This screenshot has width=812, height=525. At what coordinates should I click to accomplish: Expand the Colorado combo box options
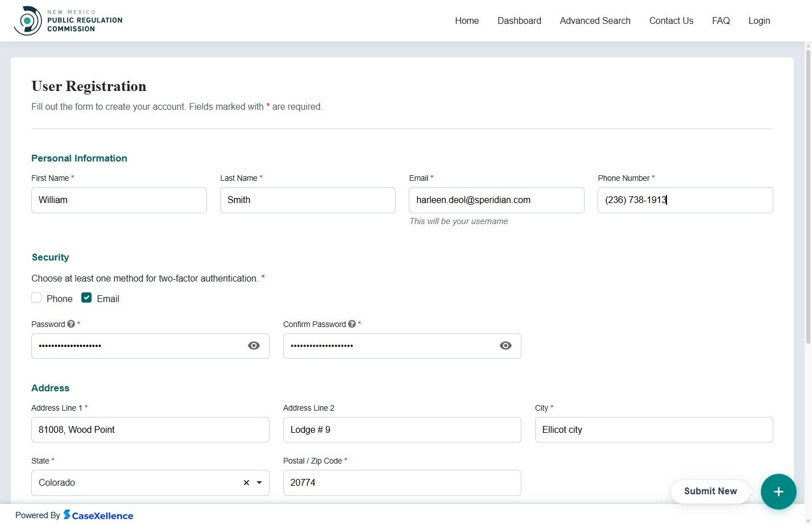(259, 482)
